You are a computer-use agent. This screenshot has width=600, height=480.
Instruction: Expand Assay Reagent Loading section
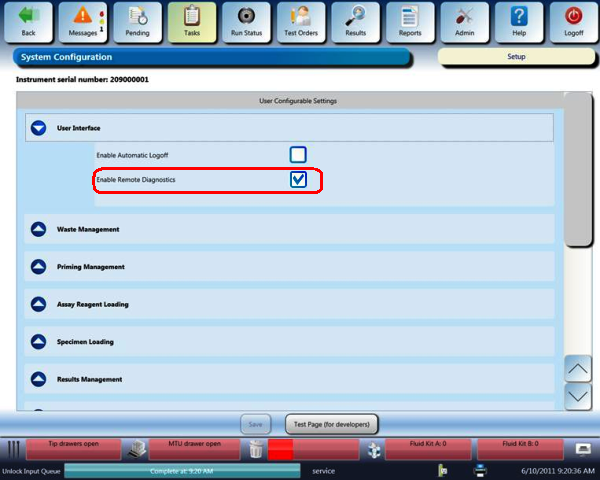pos(39,304)
